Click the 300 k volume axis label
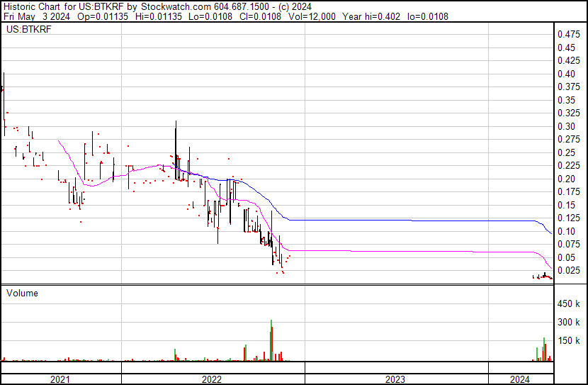This screenshot has width=588, height=385. pyautogui.click(x=567, y=322)
